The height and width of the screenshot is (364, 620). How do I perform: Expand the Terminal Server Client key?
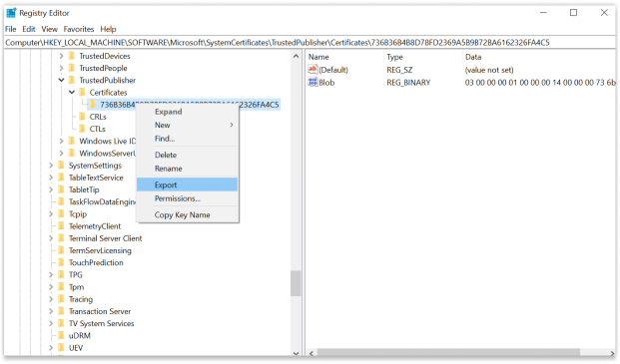(51, 238)
